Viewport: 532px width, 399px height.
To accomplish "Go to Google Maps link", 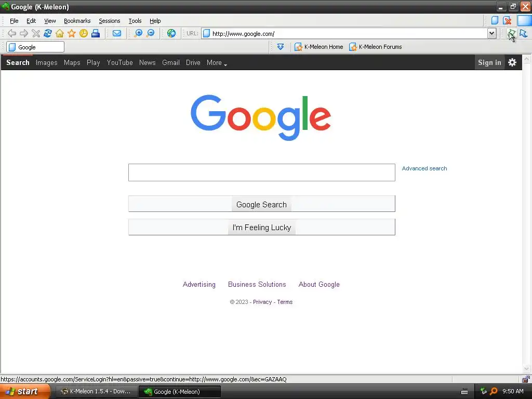I will point(72,62).
